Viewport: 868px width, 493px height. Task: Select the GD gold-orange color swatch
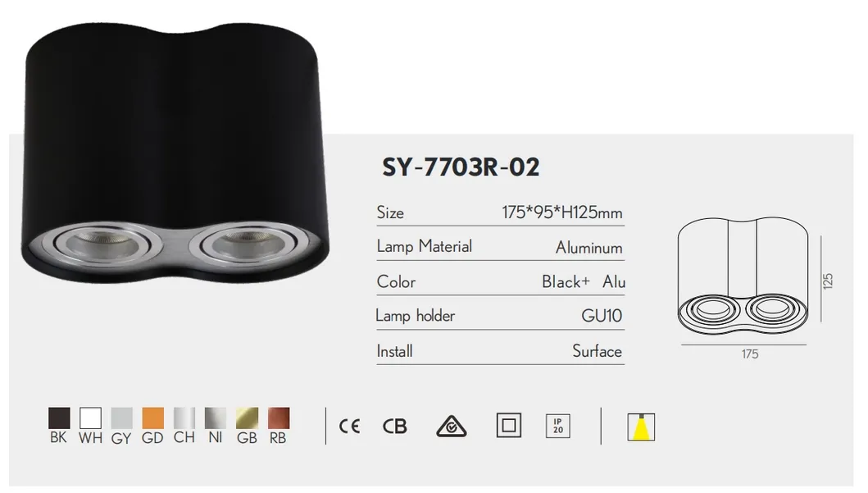click(152, 418)
